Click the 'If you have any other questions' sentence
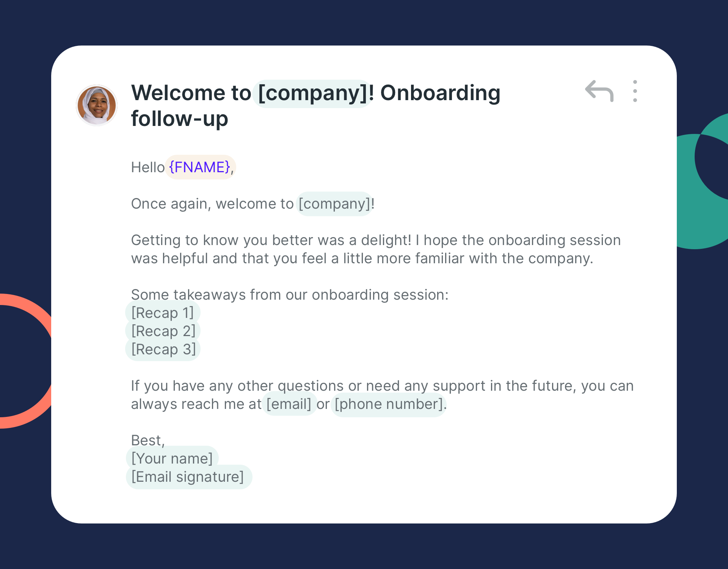The image size is (728, 569). coord(382,386)
